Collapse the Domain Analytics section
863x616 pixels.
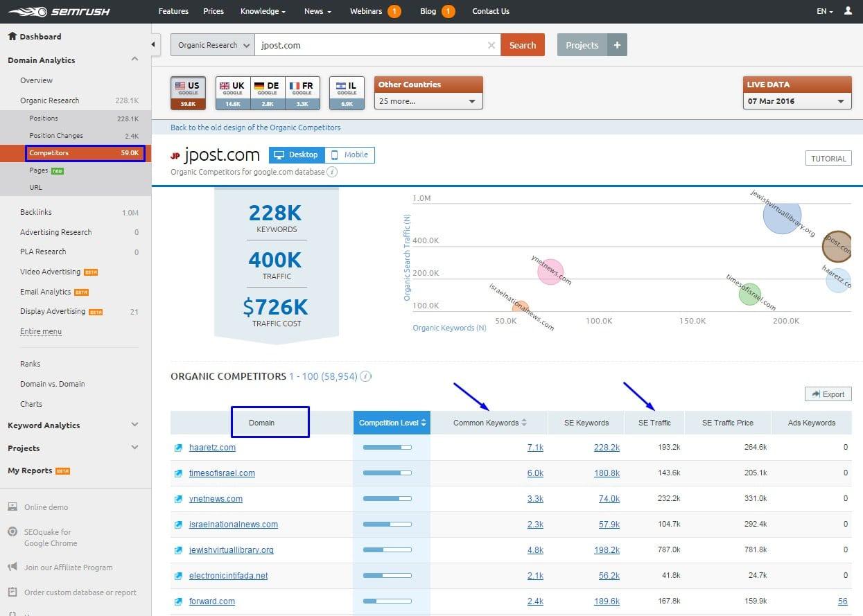(x=134, y=60)
